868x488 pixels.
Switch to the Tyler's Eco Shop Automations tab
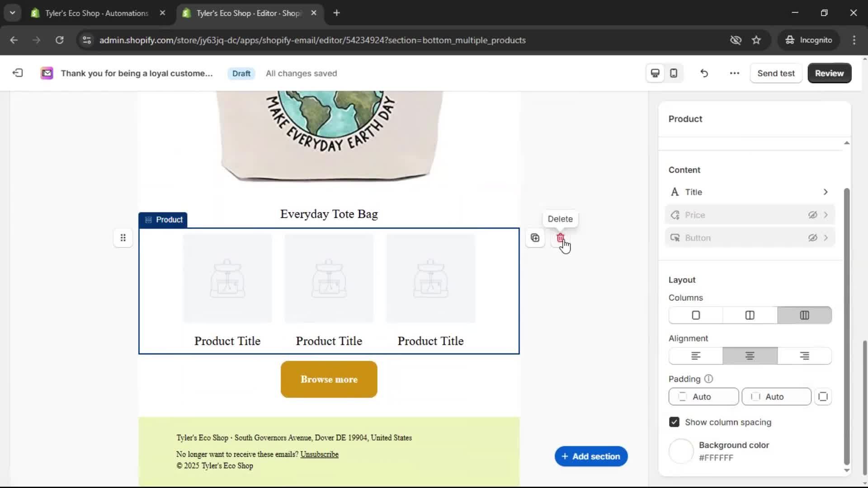click(x=90, y=13)
